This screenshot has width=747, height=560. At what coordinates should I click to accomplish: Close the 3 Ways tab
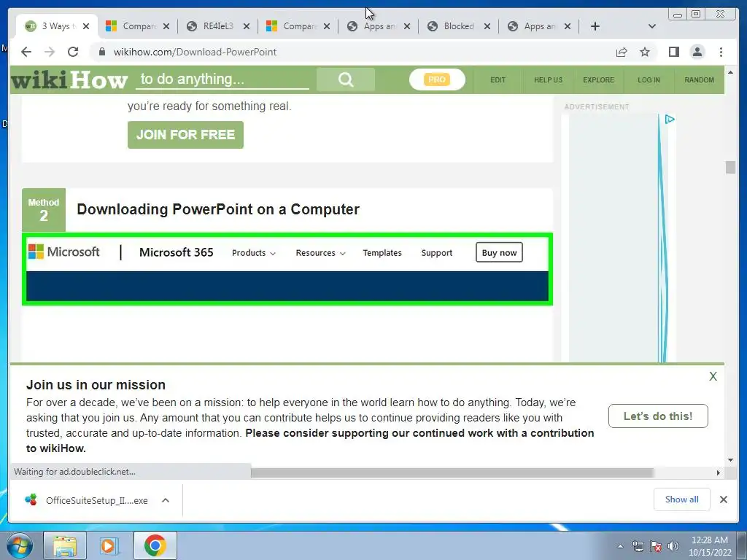tap(86, 26)
